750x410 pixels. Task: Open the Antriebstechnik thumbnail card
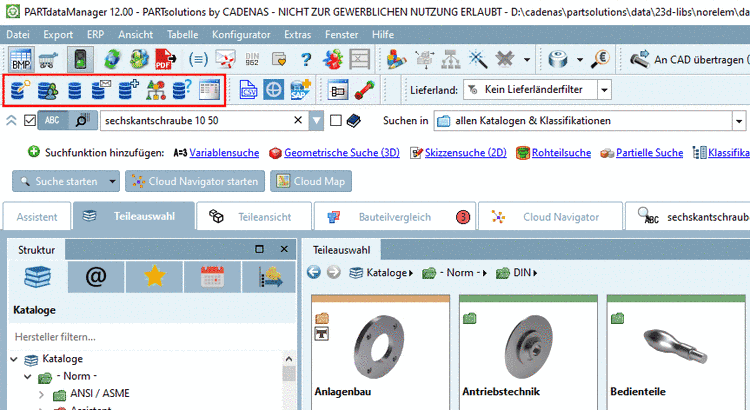tap(528, 352)
